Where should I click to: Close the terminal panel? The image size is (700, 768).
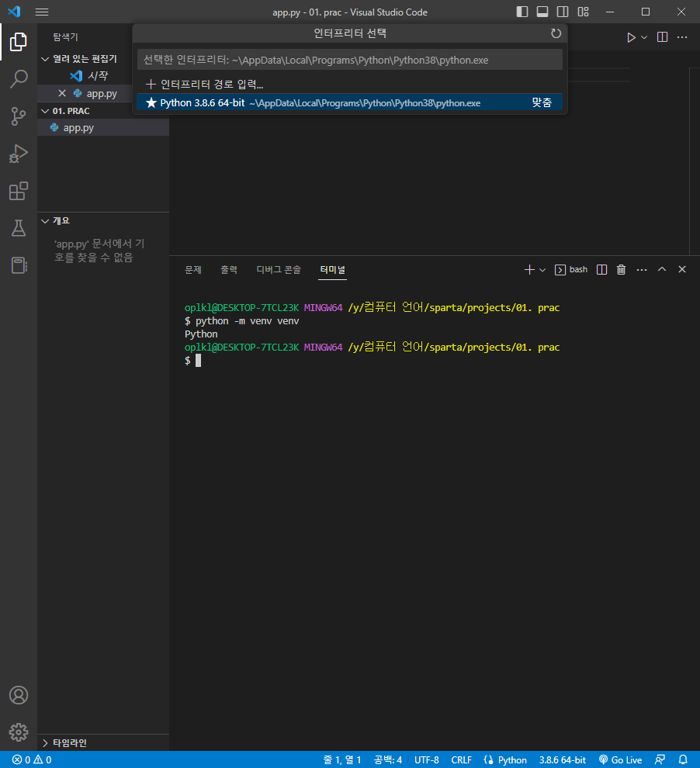click(x=682, y=269)
